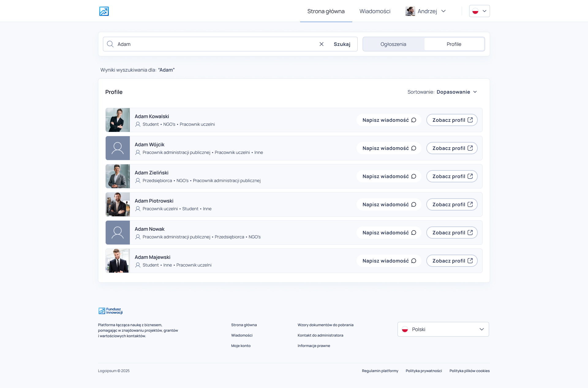
Task: Click the search magnifier icon
Action: click(110, 44)
